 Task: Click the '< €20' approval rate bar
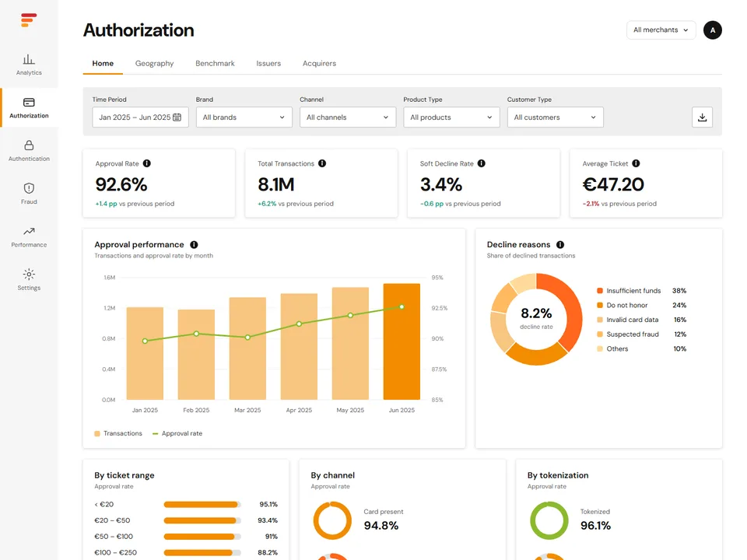[x=202, y=504]
